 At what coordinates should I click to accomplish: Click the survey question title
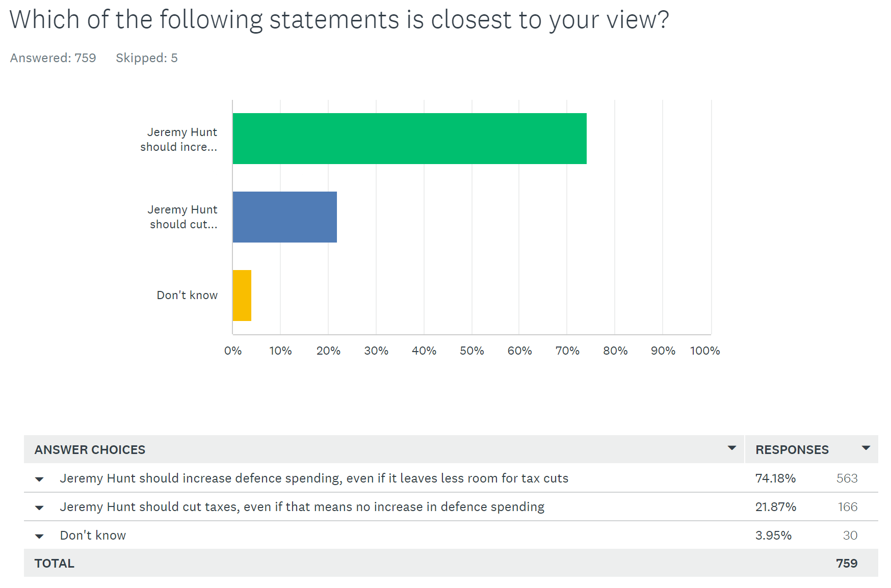click(339, 20)
